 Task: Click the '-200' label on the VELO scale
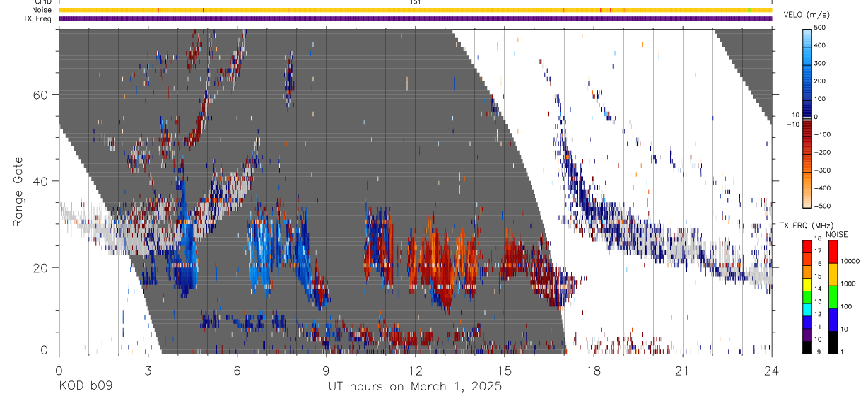[821, 152]
